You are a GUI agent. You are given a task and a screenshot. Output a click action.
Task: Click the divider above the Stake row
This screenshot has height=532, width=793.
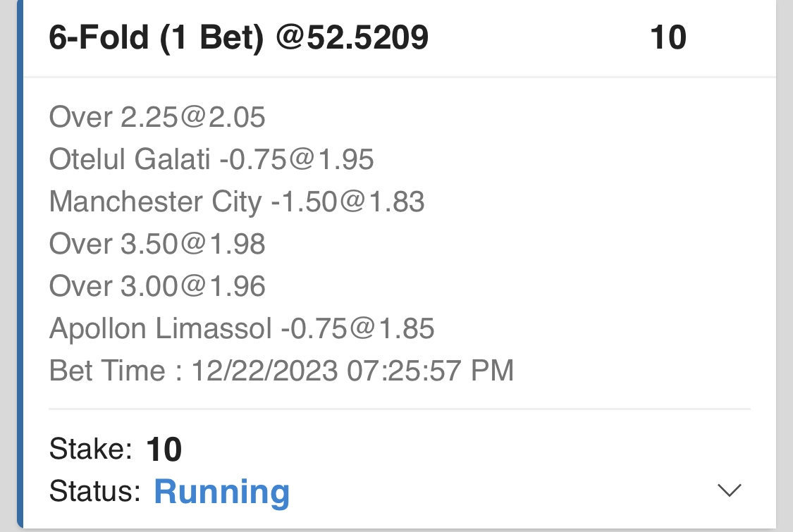click(x=399, y=409)
